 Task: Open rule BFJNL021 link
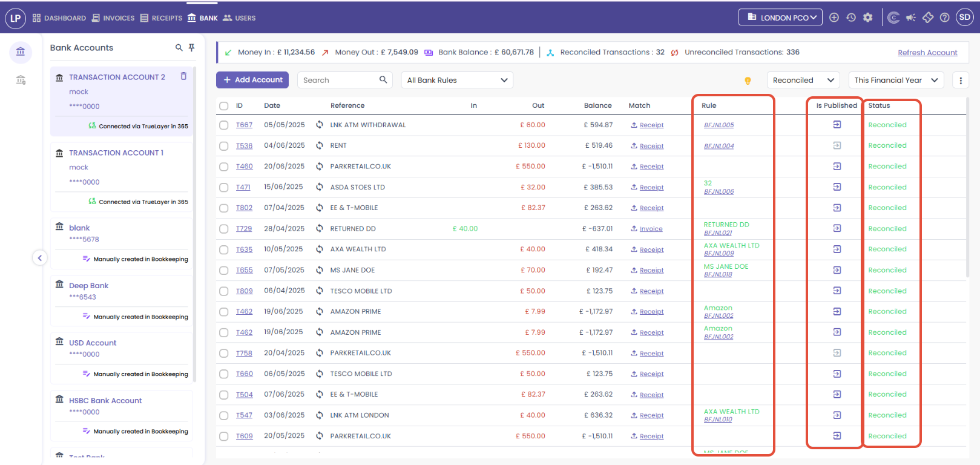(718, 233)
